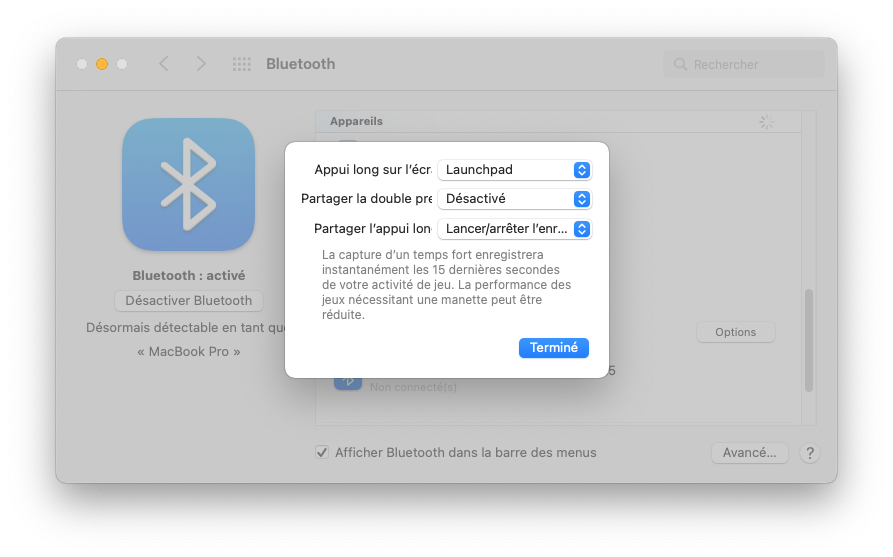
Task: Toggle Afficher Bluetooth dans la barre des menus
Action: (x=322, y=452)
